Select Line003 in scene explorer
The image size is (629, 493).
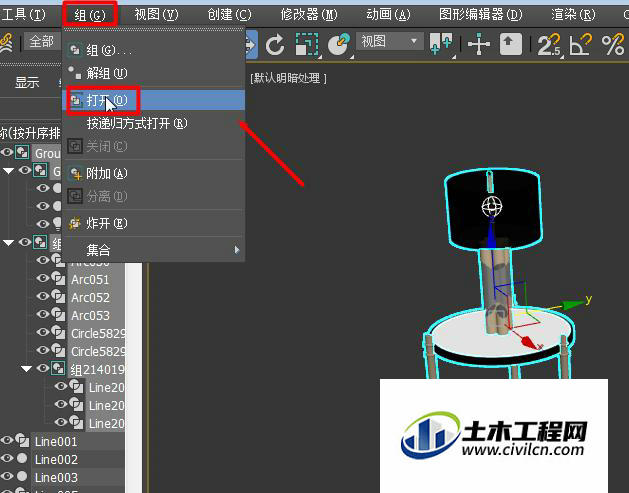(56, 478)
